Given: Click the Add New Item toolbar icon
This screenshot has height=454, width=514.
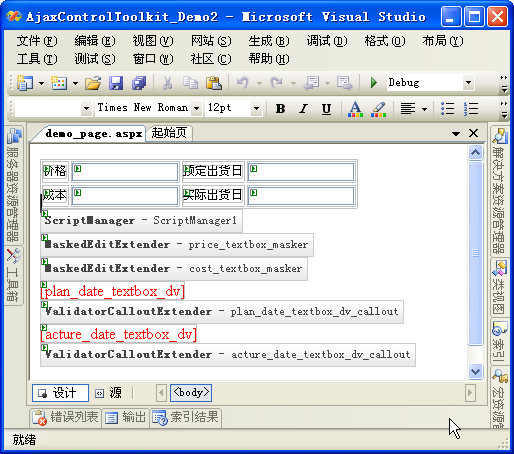Looking at the screenshot, I should tap(59, 83).
